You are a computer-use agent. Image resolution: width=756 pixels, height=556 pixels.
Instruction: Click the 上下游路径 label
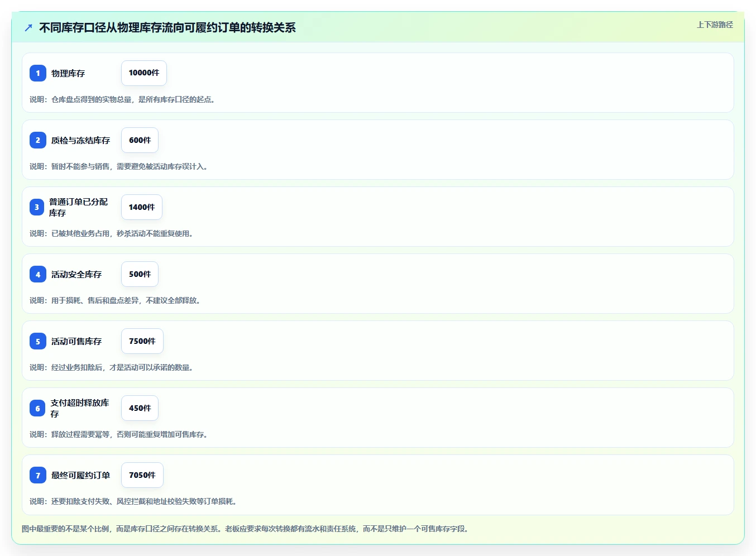[715, 25]
